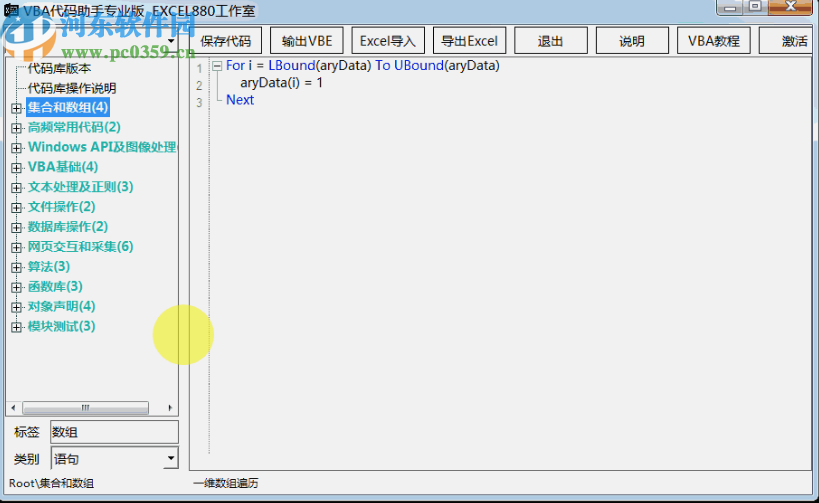
Task: Select the 模块测试(3) category
Action: point(62,326)
